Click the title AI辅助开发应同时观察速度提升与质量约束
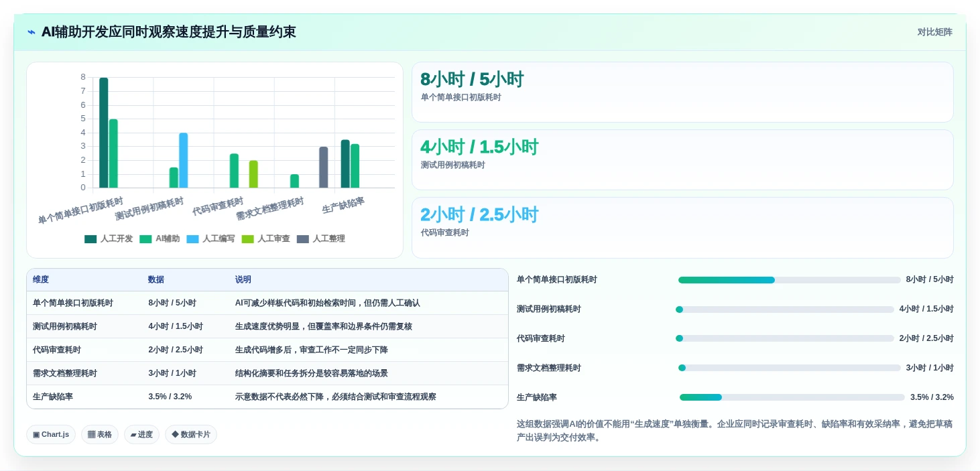 click(169, 32)
